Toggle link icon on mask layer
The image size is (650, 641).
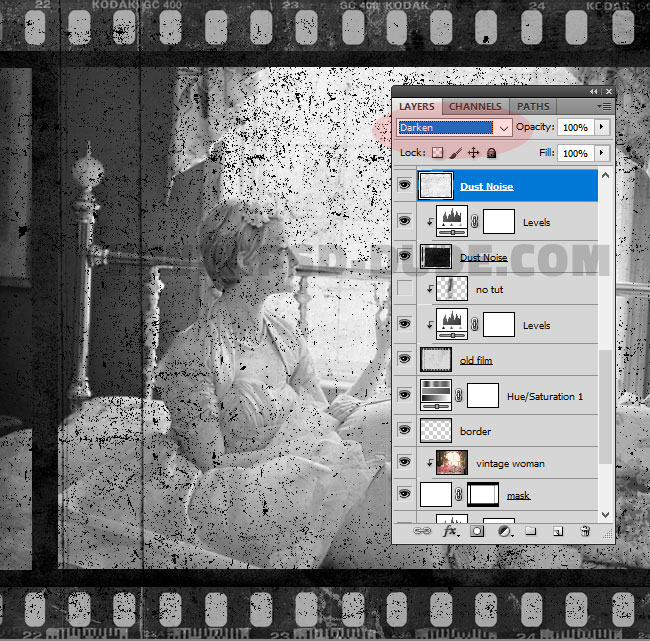click(x=458, y=495)
